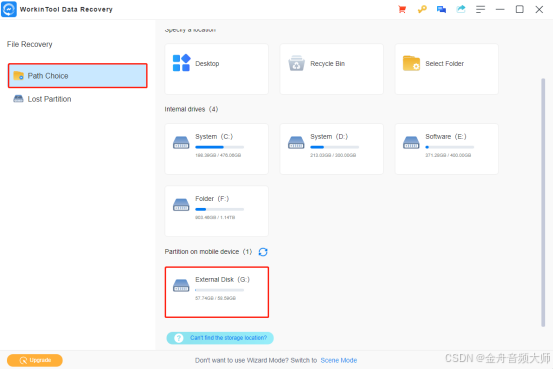Click External Disk (G:) usage bar

219,290
